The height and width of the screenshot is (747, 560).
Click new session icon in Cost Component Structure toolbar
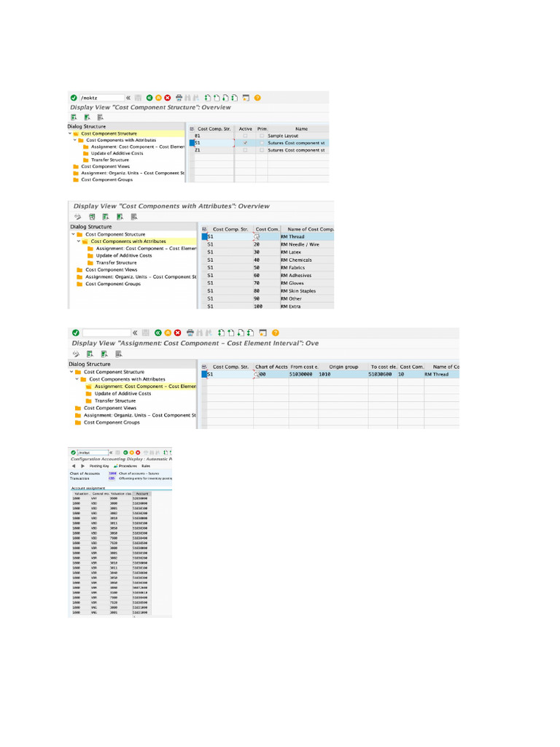[246, 98]
